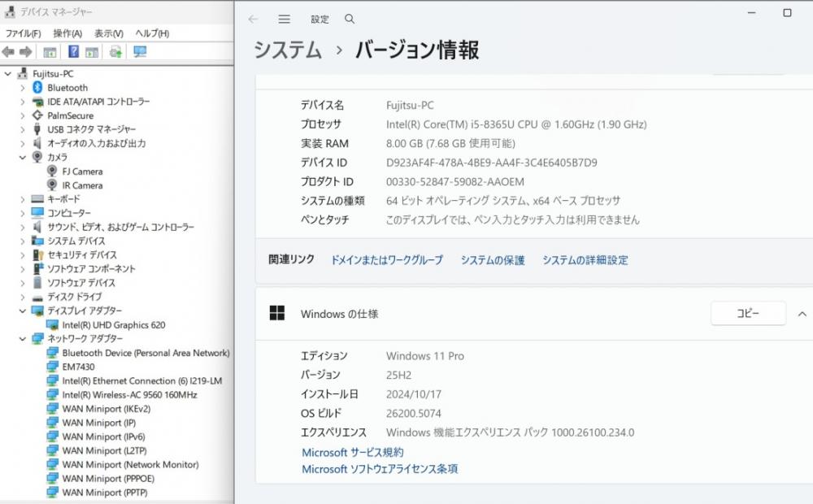Click the Back arrow in Device Manager toolbar
813x504 pixels.
click(8, 52)
